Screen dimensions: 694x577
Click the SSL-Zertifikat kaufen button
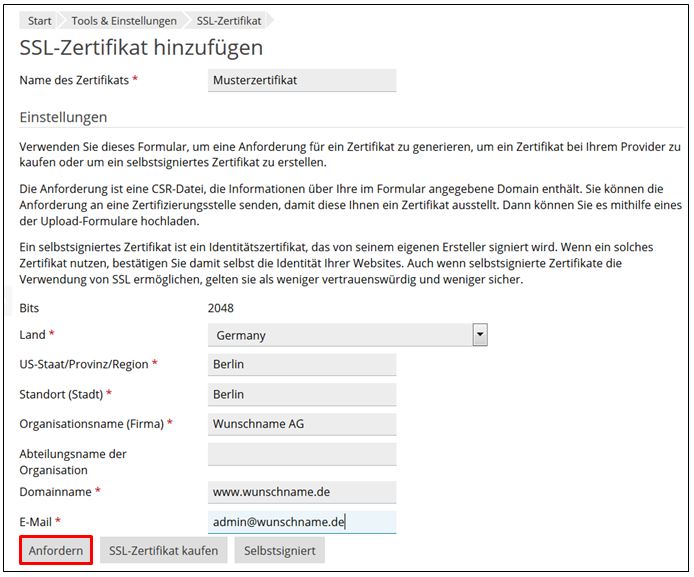click(163, 550)
